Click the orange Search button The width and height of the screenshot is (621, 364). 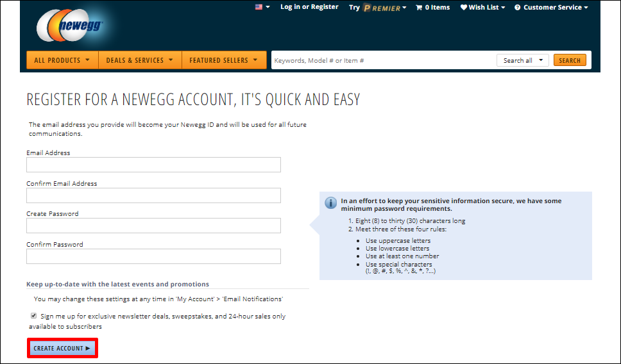tap(570, 60)
